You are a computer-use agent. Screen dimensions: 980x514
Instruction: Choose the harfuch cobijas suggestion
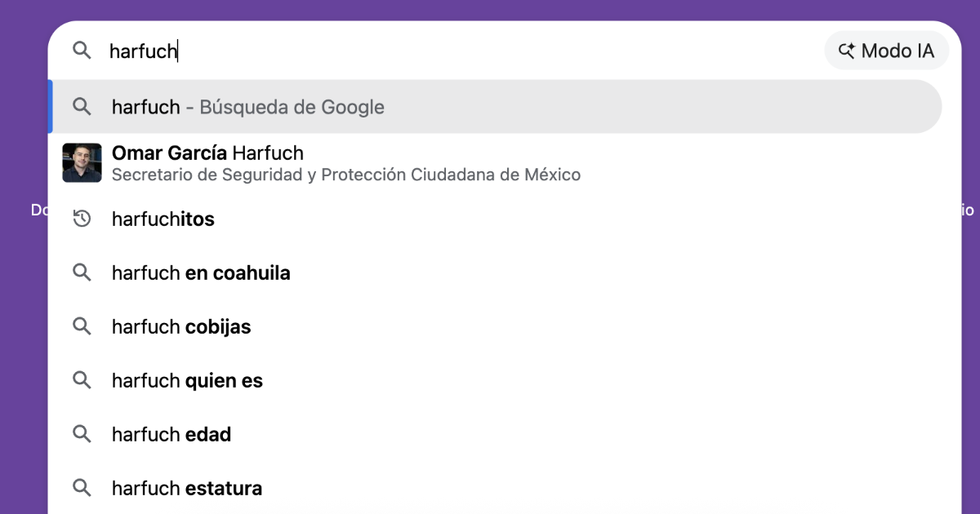pos(180,326)
